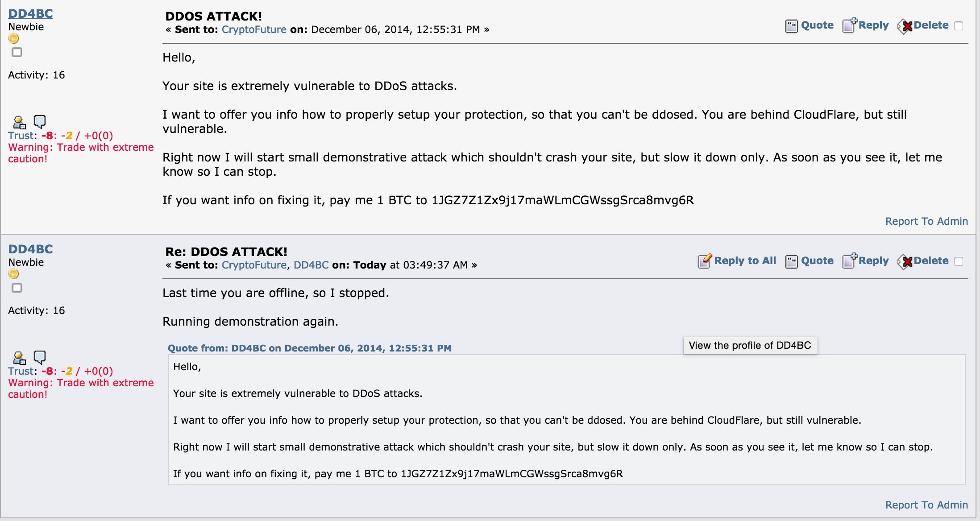Viewport: 980px width, 521px height.
Task: Open Trust link under first sender
Action: (21, 136)
